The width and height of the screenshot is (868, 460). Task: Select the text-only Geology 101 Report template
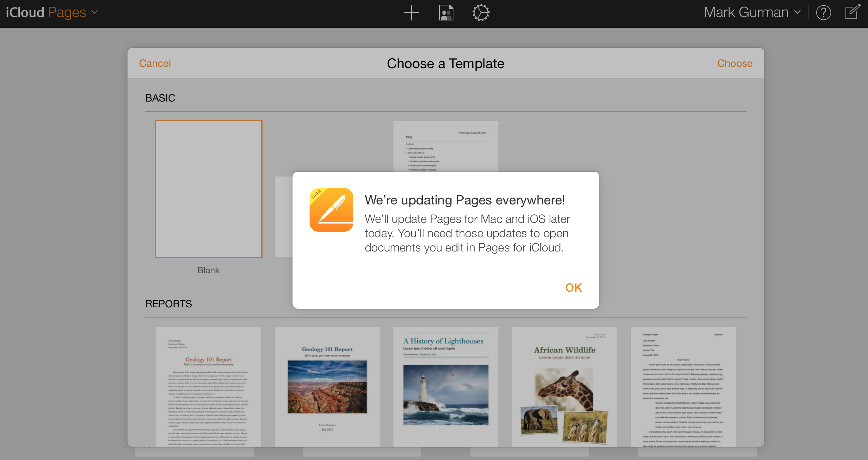(x=209, y=387)
